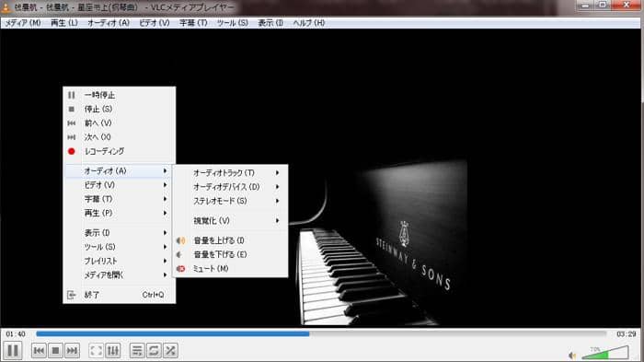The height and width of the screenshot is (362, 644).
Task: Toggle loop repeat mode button
Action: [154, 351]
